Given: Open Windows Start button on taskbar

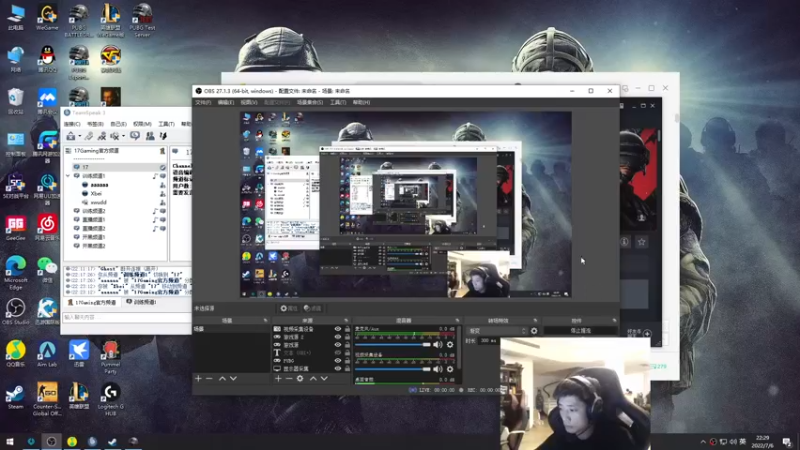Looking at the screenshot, I should pos(9,442).
